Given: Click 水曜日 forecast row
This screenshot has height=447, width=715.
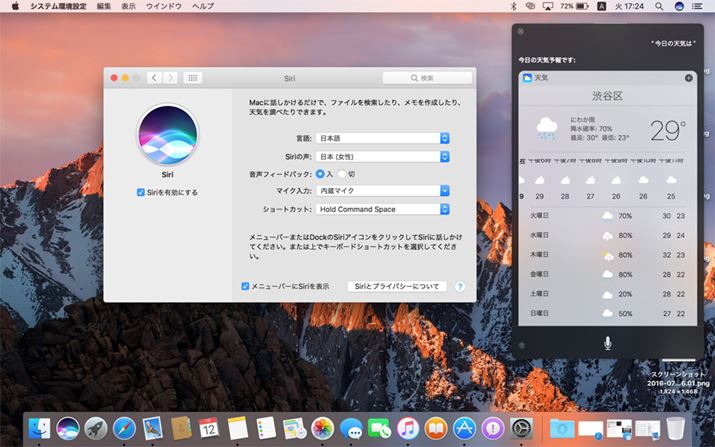Looking at the screenshot, I should pos(607,235).
